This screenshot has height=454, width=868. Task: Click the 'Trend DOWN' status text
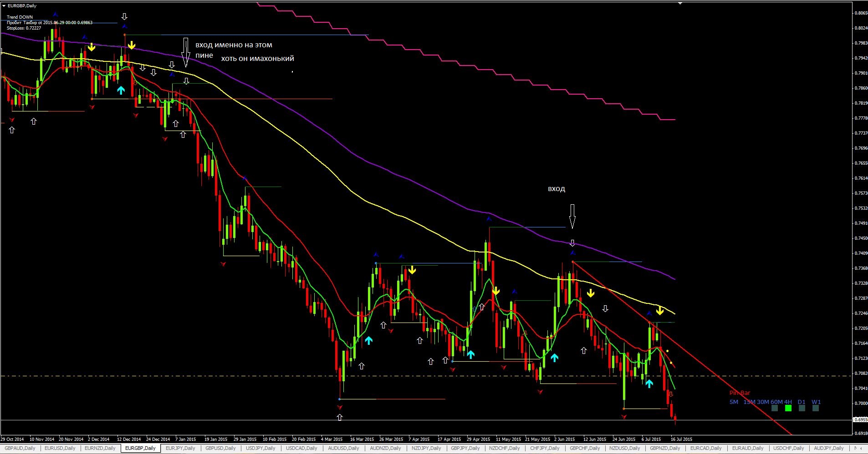pyautogui.click(x=20, y=17)
